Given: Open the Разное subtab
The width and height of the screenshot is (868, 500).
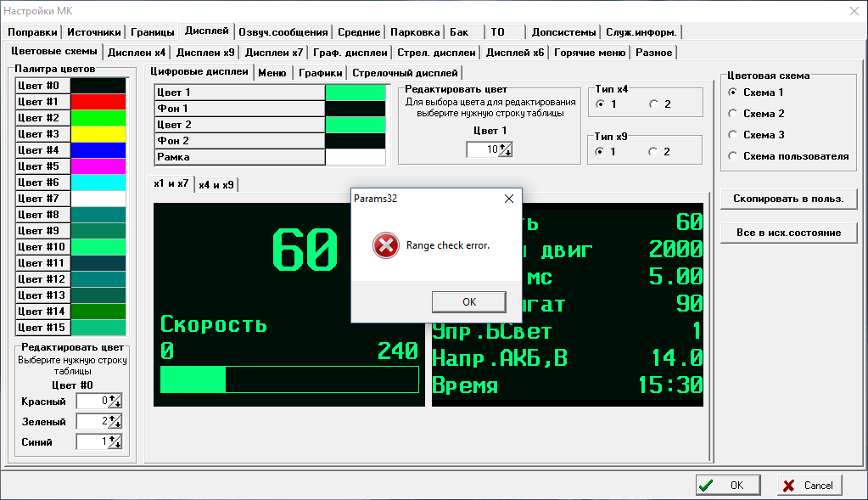Looking at the screenshot, I should coord(654,53).
